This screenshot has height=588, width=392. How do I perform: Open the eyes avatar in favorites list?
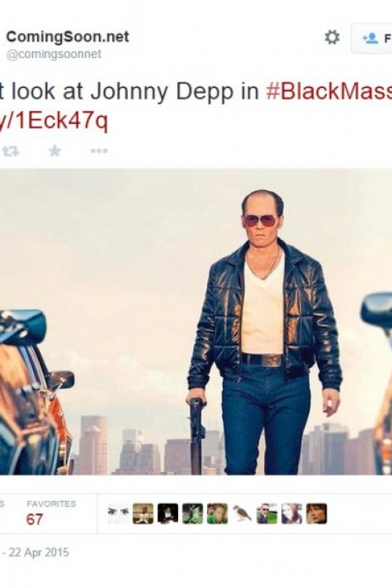click(x=118, y=514)
